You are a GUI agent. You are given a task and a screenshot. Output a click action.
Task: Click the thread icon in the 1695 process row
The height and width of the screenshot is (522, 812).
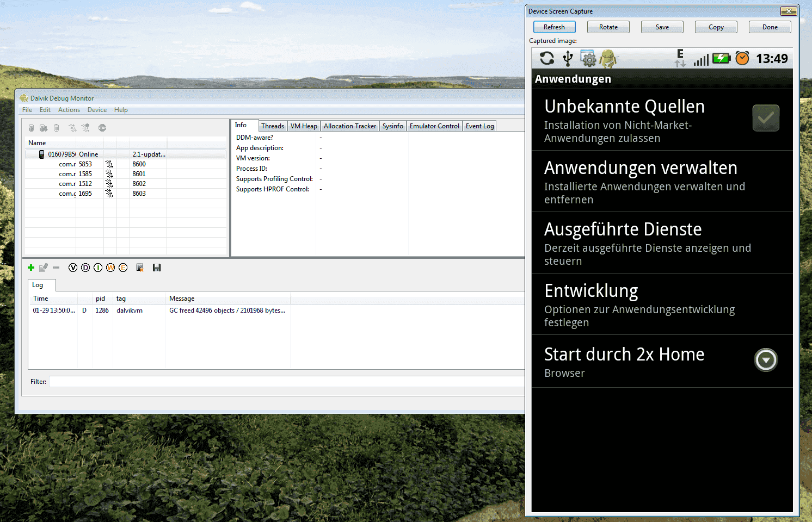(x=109, y=194)
